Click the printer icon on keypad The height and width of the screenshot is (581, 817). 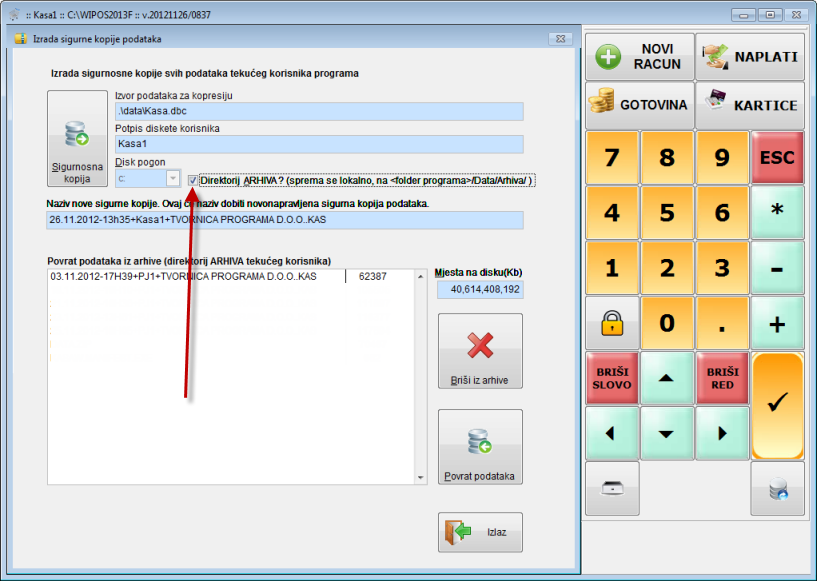611,490
